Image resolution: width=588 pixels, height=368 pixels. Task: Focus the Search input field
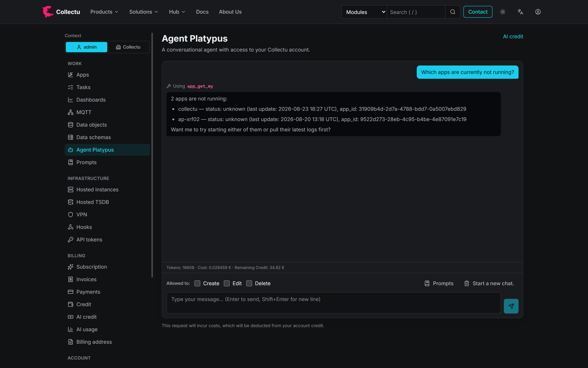[416, 12]
